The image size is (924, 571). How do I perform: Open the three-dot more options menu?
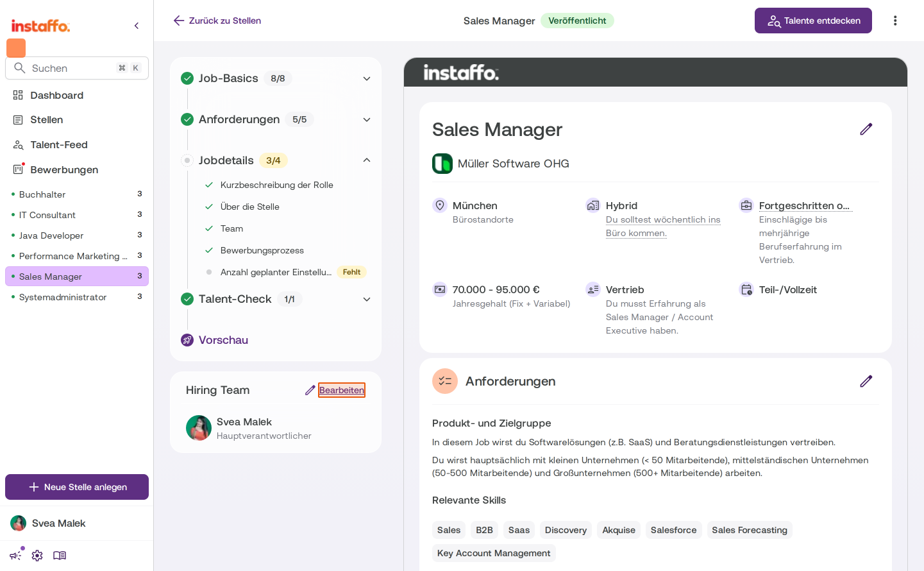click(895, 21)
